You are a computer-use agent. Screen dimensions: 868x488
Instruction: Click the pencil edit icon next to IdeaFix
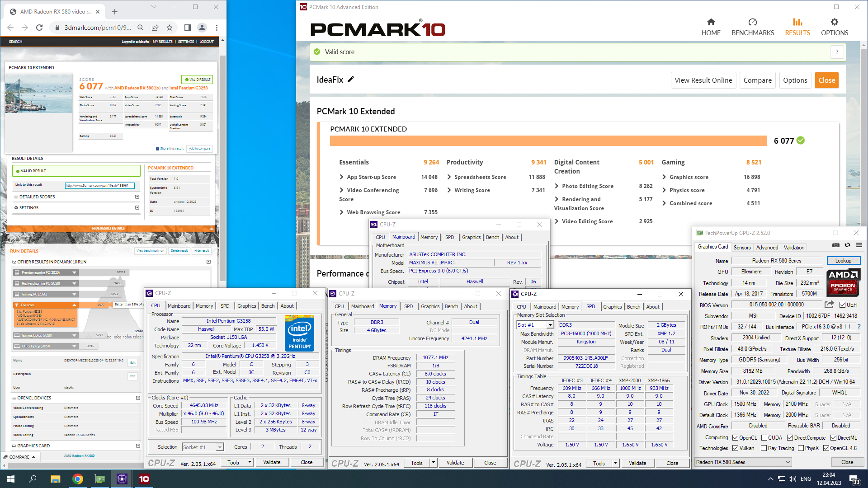351,80
